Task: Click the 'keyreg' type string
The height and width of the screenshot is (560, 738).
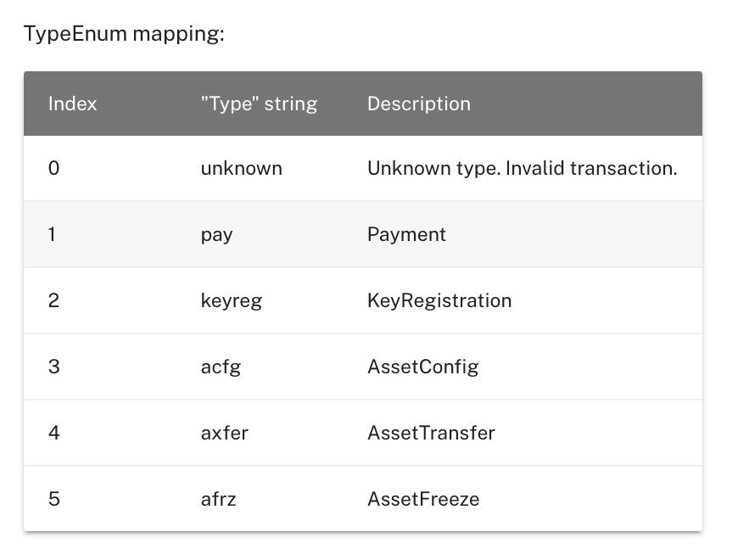Action: pos(231,300)
